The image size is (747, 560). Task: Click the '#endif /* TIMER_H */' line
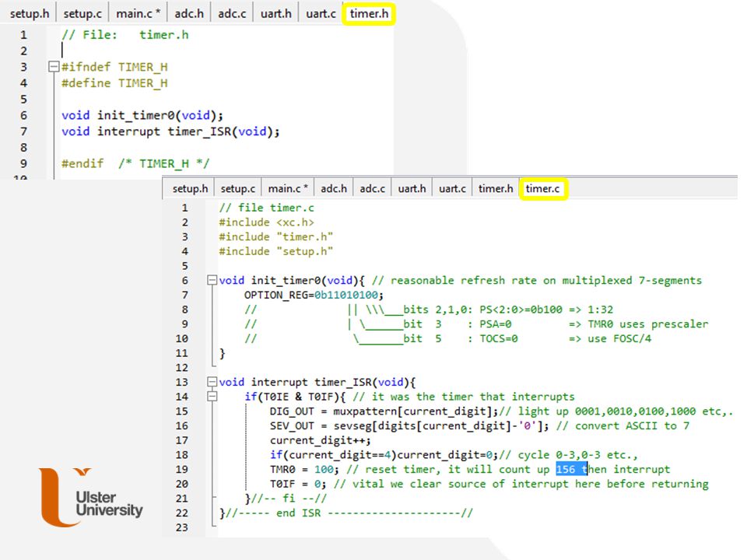click(x=135, y=163)
